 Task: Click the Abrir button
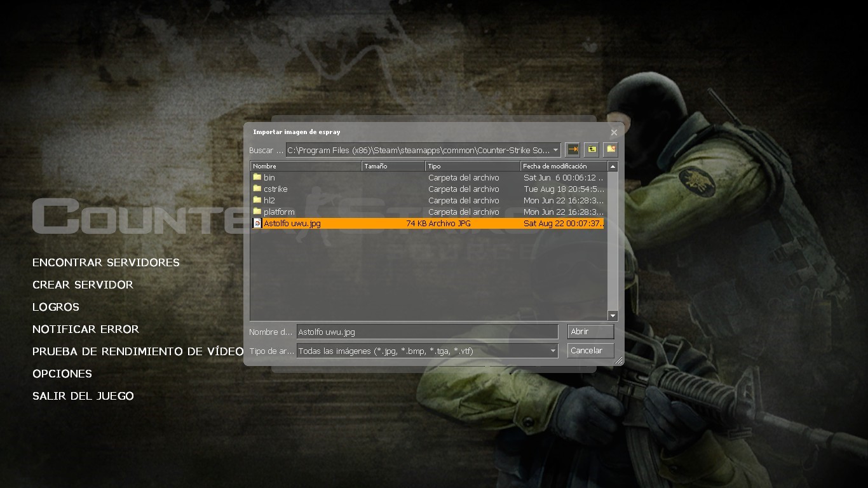[x=590, y=332]
